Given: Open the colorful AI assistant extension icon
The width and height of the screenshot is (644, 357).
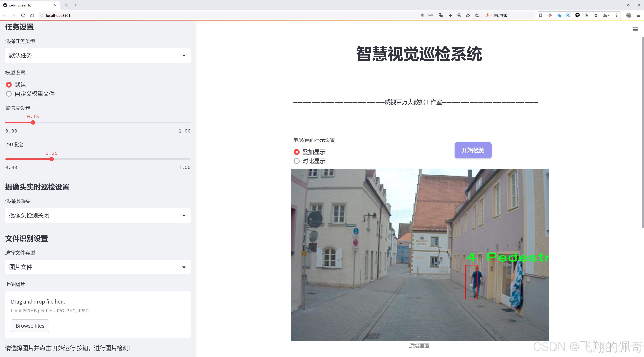Looking at the screenshot, I should 550,15.
